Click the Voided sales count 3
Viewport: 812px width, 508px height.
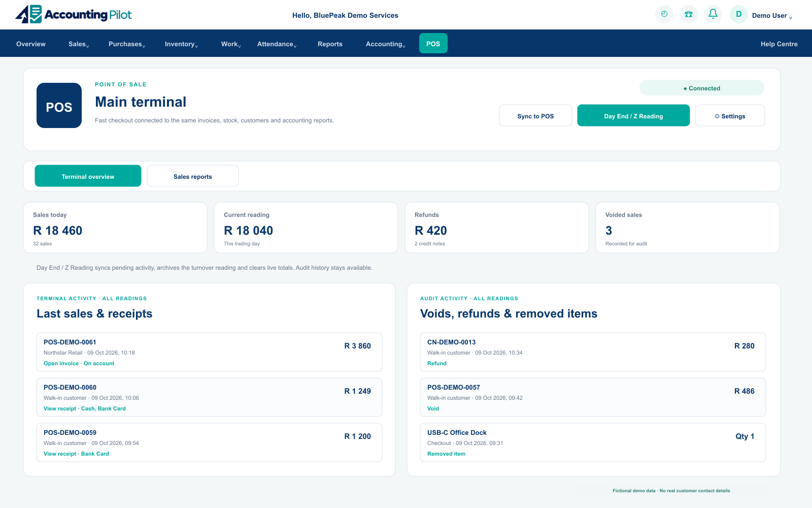tap(608, 231)
